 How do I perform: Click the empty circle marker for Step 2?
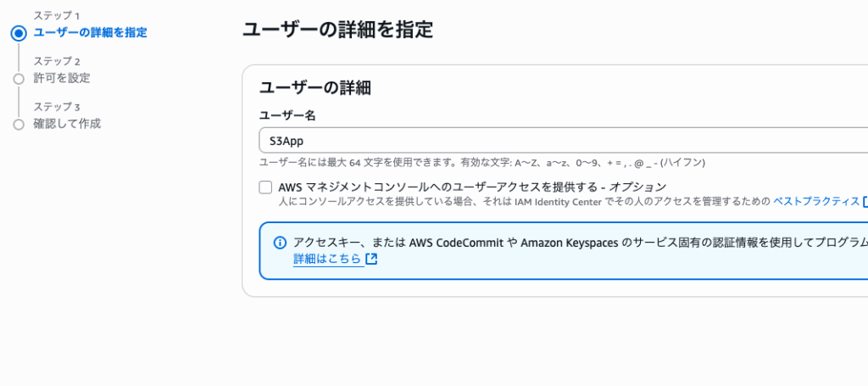[19, 79]
